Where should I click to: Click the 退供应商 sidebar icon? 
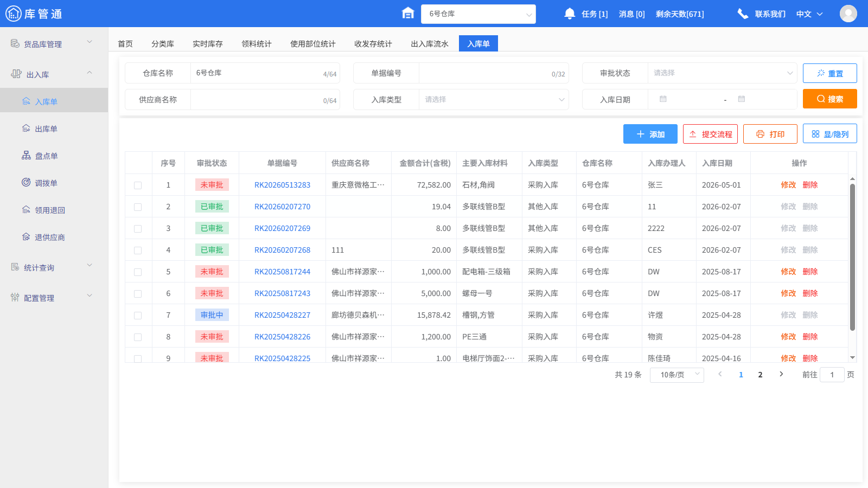point(26,237)
